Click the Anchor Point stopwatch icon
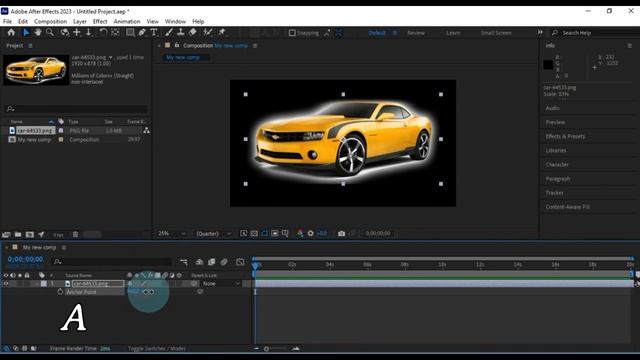Viewport: 640px width, 360px height. point(60,292)
